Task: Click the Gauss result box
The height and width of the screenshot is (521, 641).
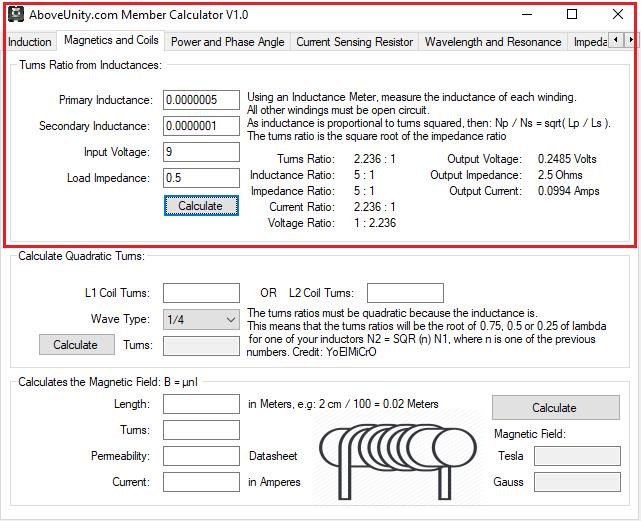Action: 577,482
